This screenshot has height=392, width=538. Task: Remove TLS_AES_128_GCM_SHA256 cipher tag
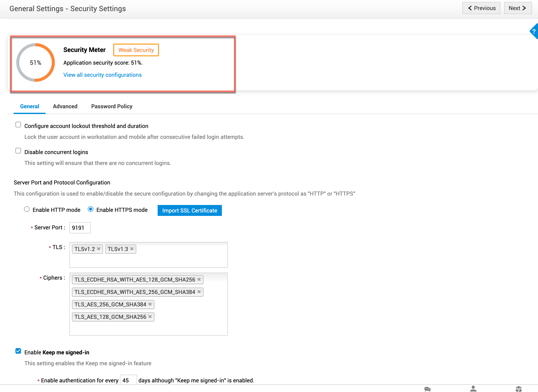tap(150, 316)
